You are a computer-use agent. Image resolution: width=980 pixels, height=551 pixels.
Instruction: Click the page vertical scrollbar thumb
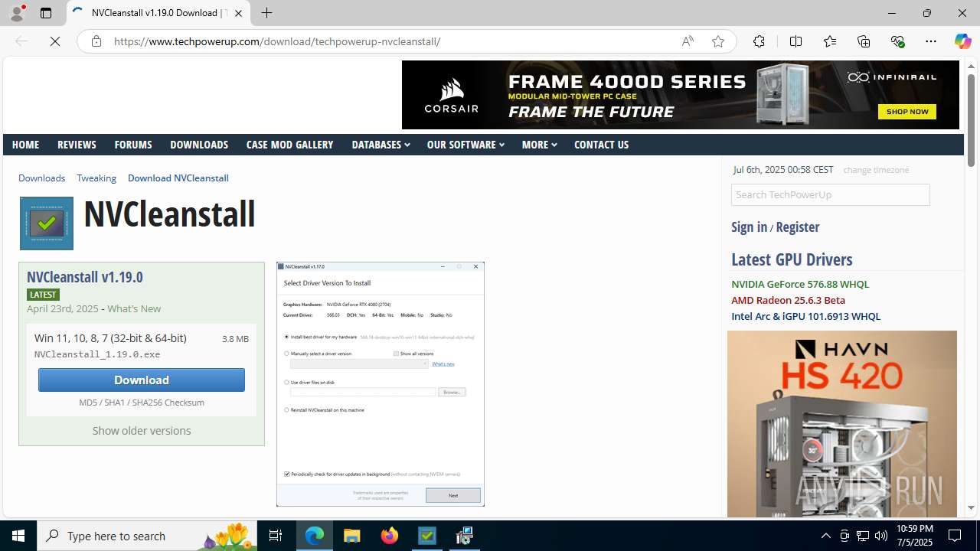(x=971, y=121)
